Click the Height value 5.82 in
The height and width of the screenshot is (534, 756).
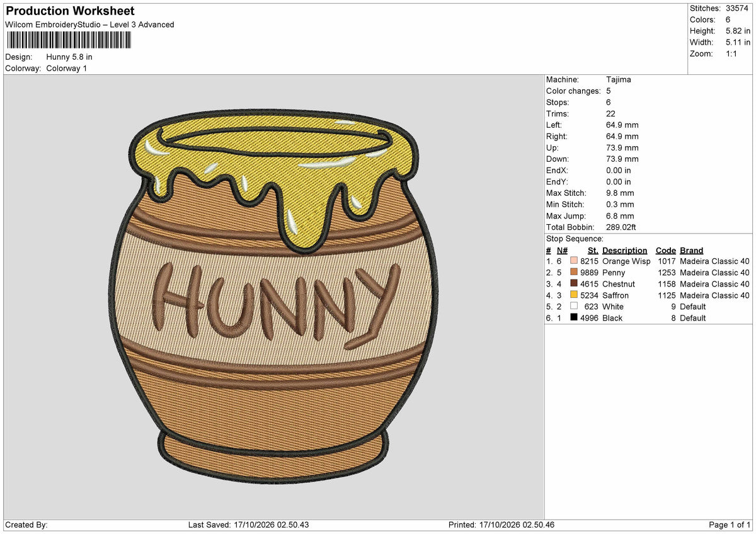point(738,31)
